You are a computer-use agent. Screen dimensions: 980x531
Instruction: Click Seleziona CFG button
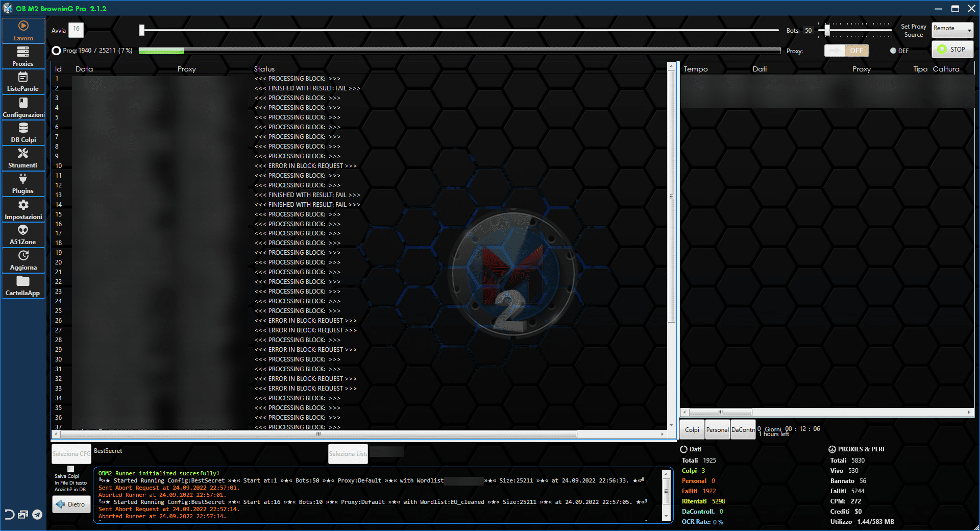tap(71, 454)
